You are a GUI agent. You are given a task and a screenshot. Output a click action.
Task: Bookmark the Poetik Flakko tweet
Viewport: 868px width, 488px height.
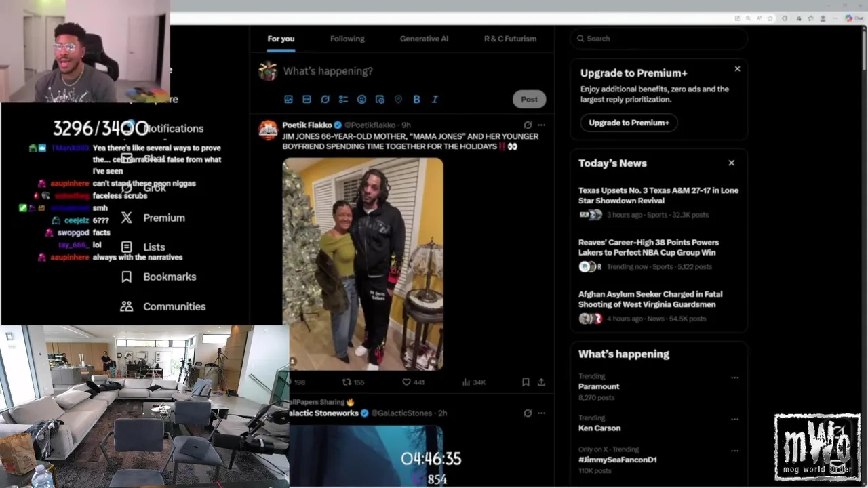pyautogui.click(x=526, y=382)
